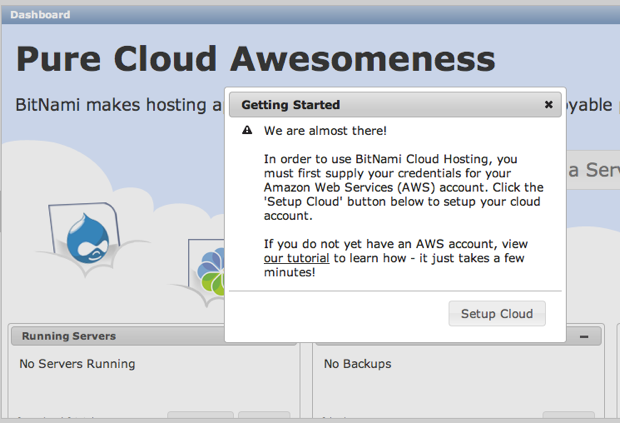The height and width of the screenshot is (423, 620).
Task: Click the second bottom button in Running Servers
Action: 263,417
